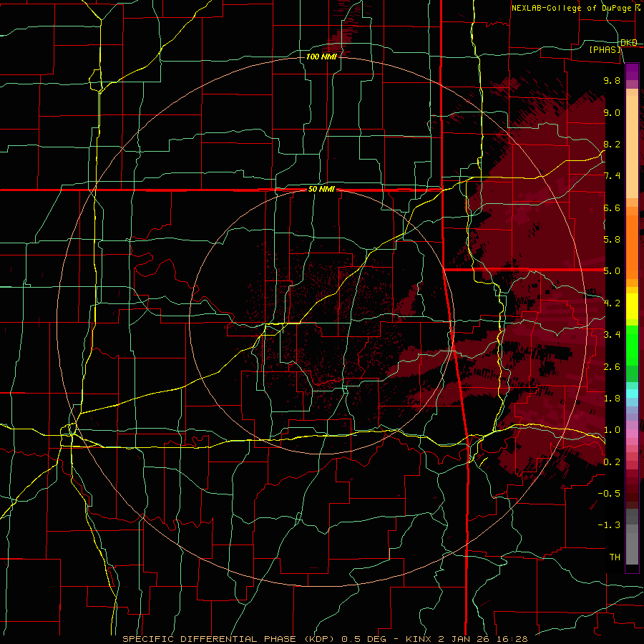Click the DKD label above the color scale
Screen dimensions: 644x644
[629, 43]
